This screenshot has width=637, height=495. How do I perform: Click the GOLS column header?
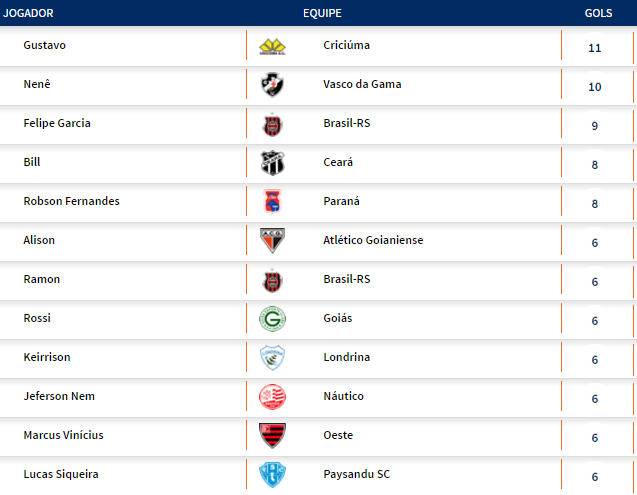tap(599, 13)
